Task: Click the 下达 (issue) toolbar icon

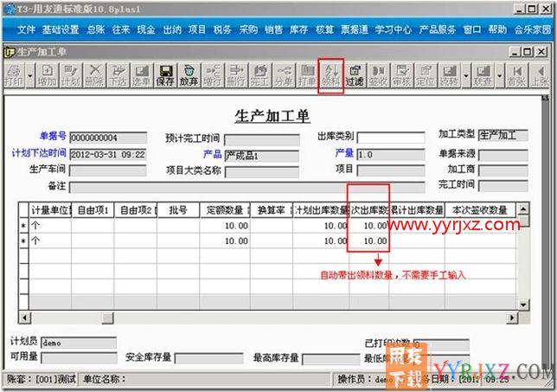Action: pos(118,75)
